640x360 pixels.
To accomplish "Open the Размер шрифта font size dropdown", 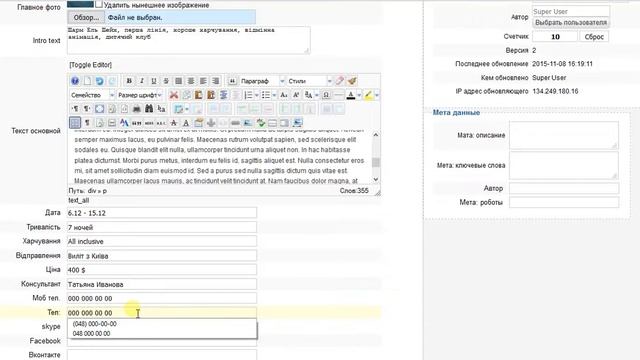I will click(140, 95).
